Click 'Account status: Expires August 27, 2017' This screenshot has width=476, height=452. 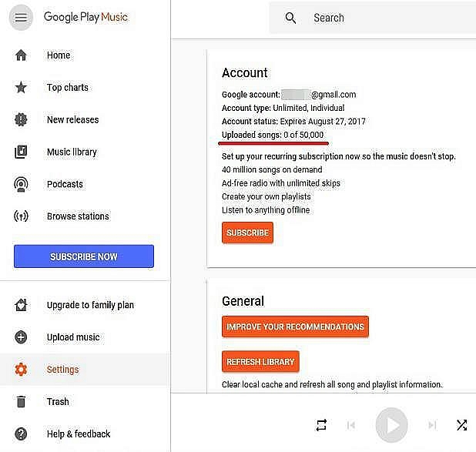pyautogui.click(x=293, y=122)
